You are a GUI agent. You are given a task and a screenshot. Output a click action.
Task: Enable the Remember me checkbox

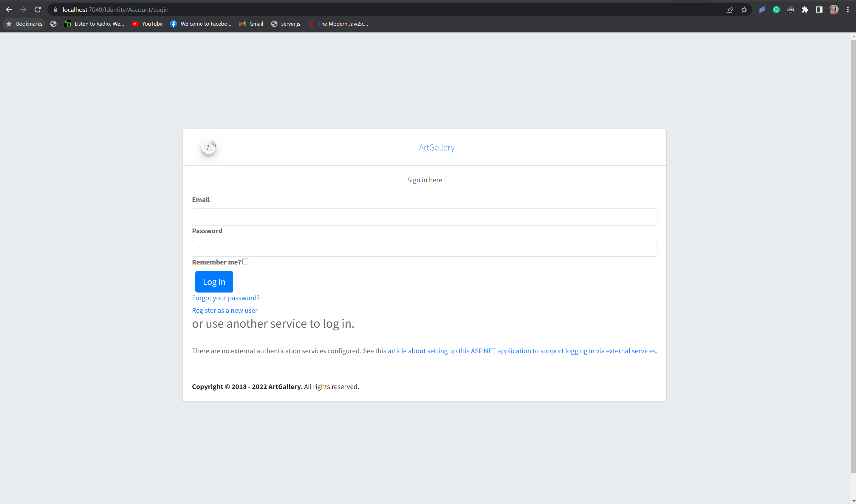pyautogui.click(x=245, y=261)
